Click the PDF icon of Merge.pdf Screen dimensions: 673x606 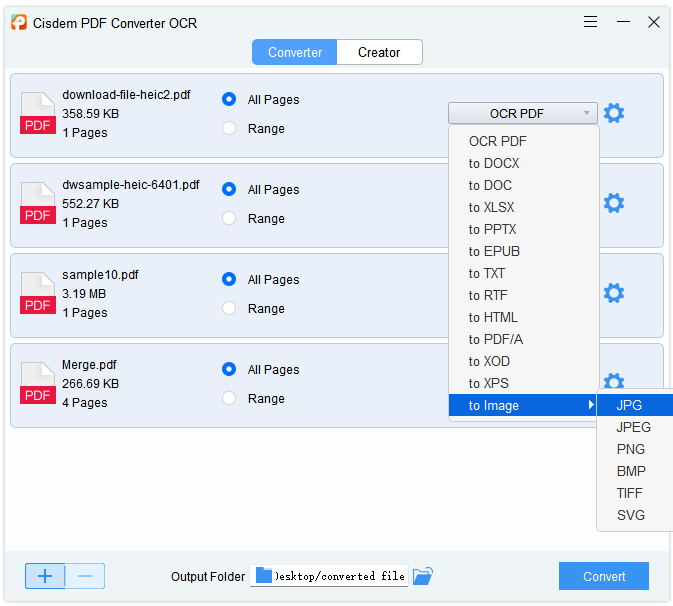tap(38, 384)
